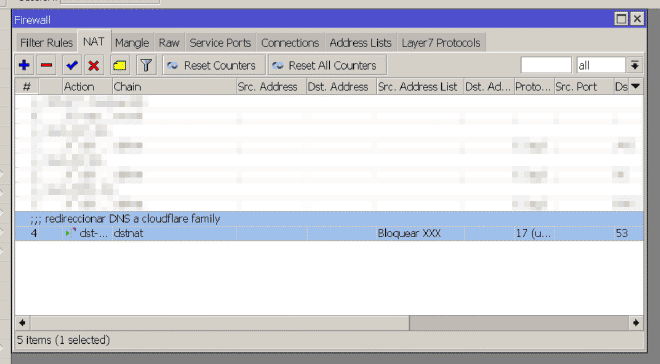Click the dst-nat action icon in rule 4

tap(70, 233)
